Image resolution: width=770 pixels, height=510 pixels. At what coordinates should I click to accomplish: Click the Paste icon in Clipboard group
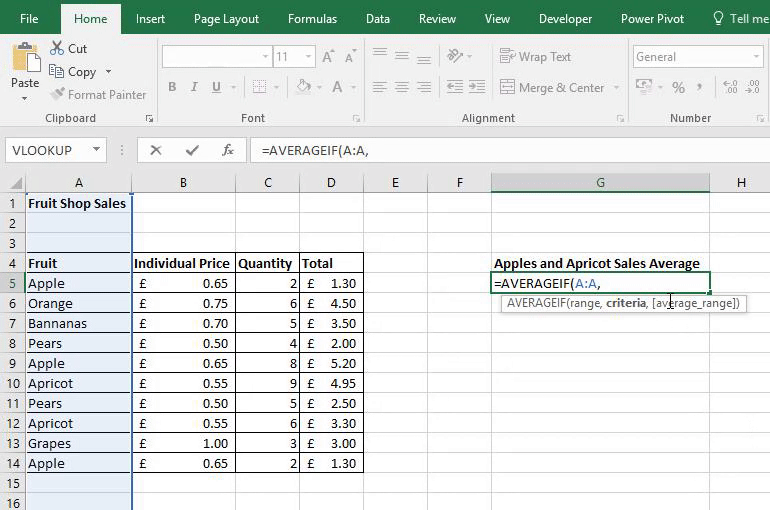[x=25, y=58]
